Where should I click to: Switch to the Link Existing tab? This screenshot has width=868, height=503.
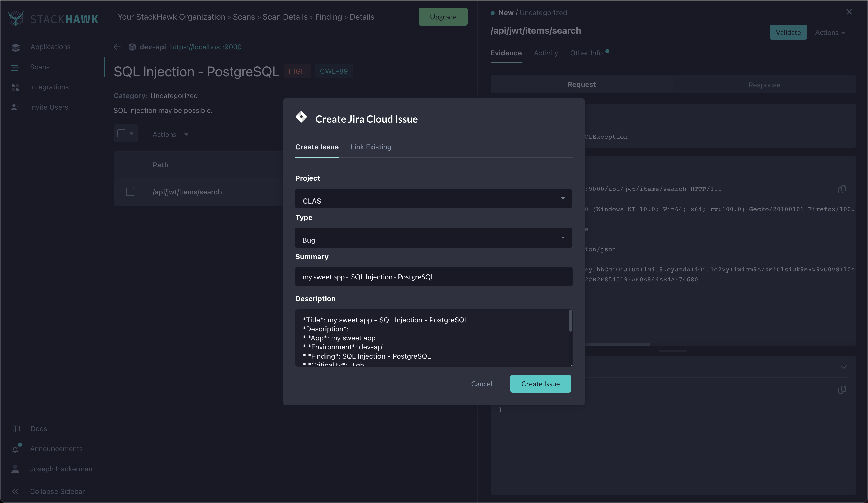371,147
